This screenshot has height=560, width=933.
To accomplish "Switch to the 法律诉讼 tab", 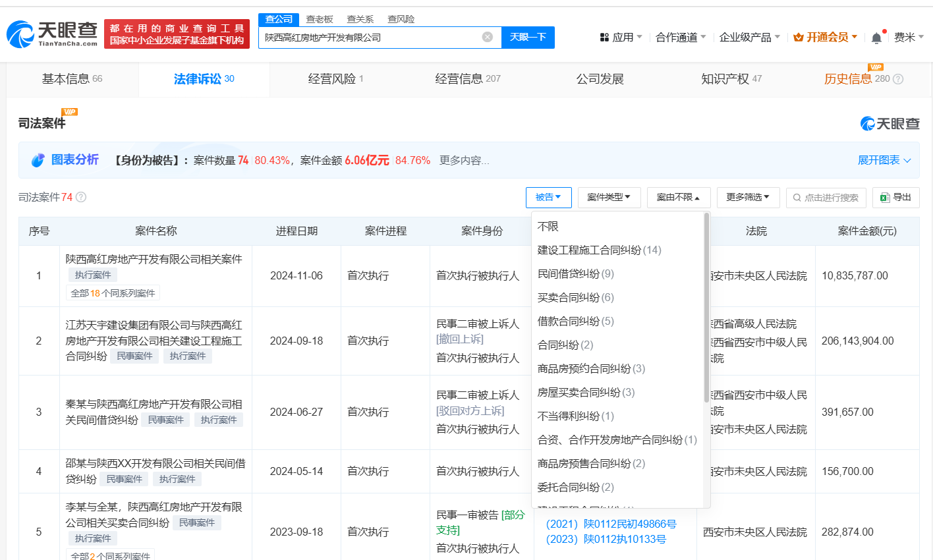I will click(204, 79).
